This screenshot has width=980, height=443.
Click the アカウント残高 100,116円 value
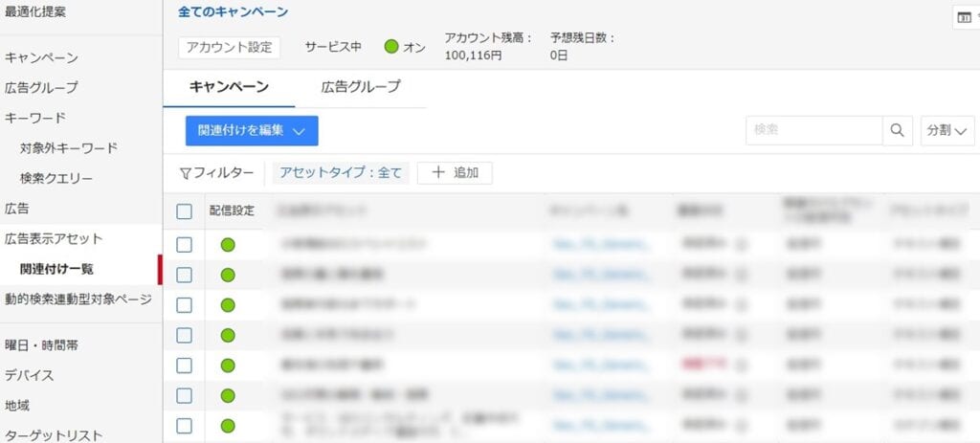(473, 55)
